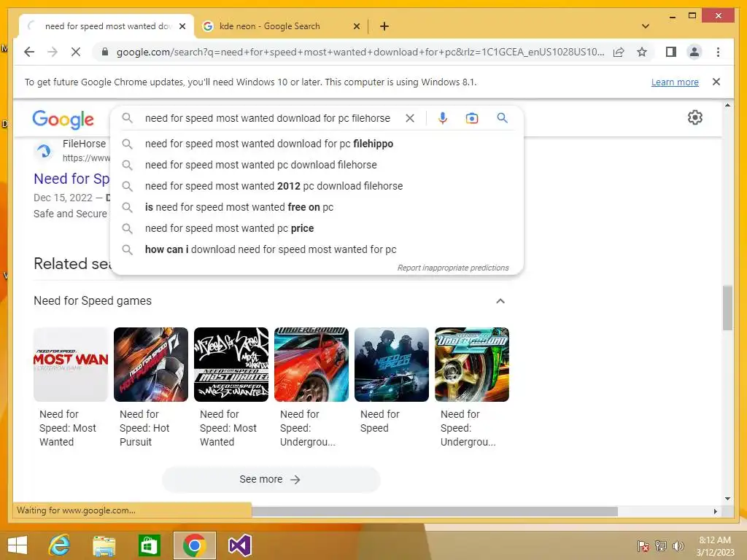Click the share page icon in address bar
This screenshot has width=747, height=560.
coord(619,52)
